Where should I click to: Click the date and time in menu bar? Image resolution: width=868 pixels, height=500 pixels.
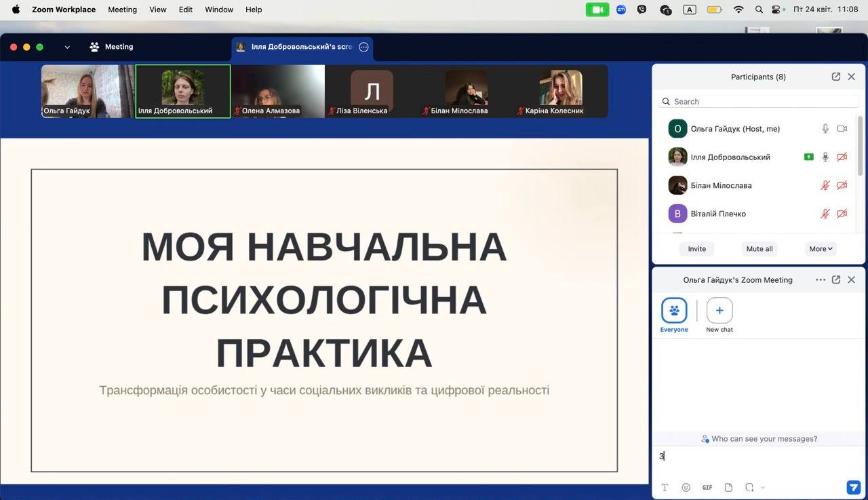pyautogui.click(x=825, y=9)
